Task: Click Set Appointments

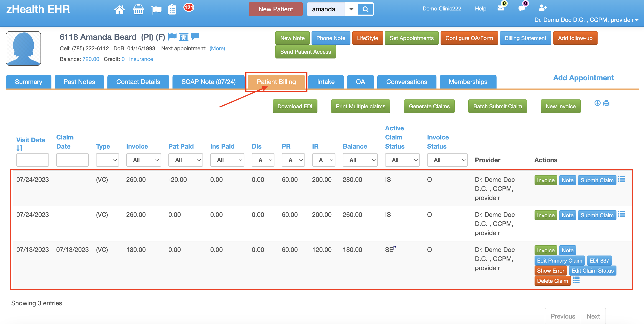Action: (x=411, y=38)
